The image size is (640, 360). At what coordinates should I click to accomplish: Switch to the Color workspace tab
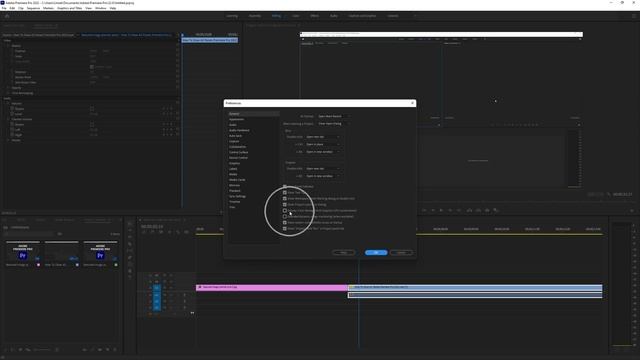point(296,16)
